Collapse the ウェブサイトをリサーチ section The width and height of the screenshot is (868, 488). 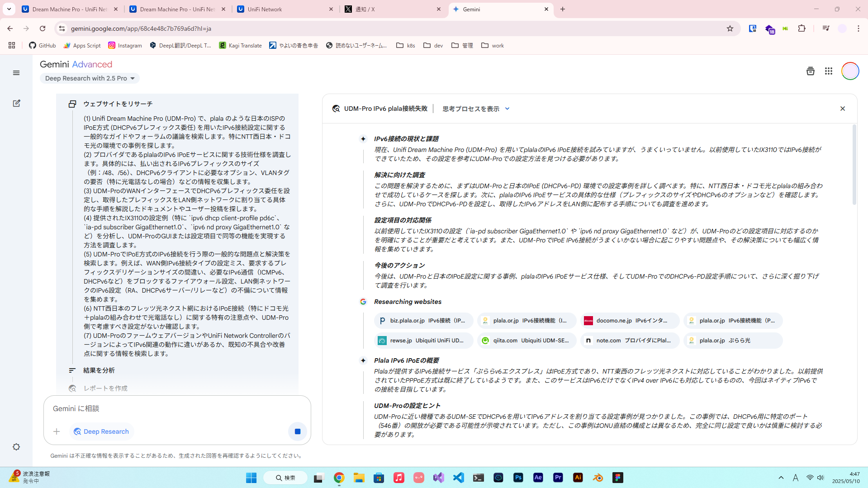click(118, 104)
